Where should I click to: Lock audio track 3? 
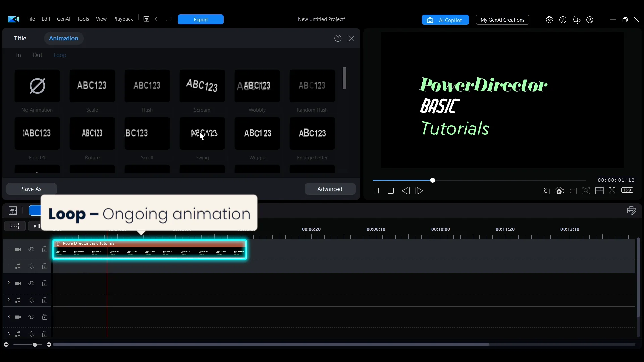44,334
